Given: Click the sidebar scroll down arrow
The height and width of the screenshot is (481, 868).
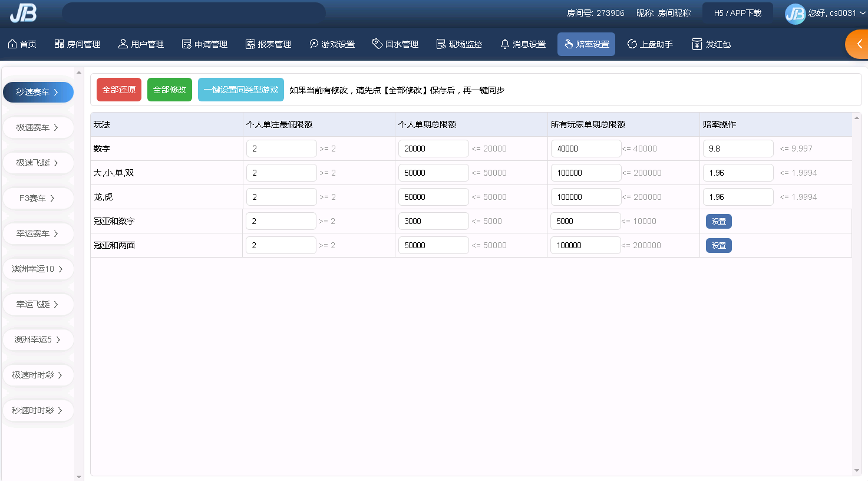Looking at the screenshot, I should [79, 476].
